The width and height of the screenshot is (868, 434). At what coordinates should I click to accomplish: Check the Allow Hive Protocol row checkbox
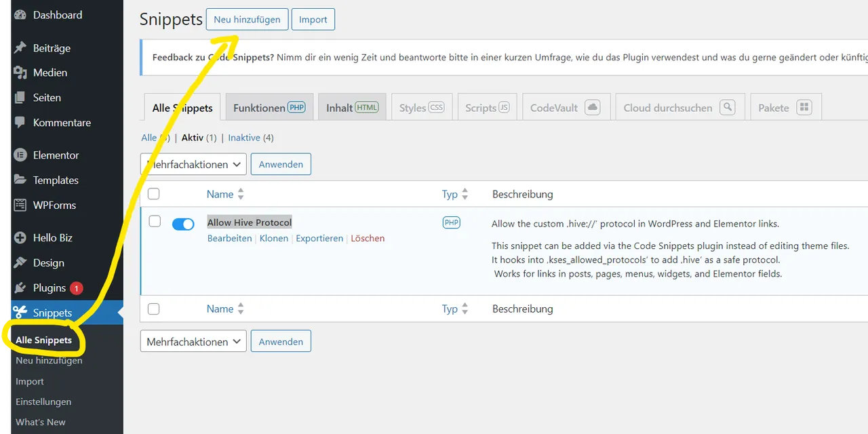pos(155,221)
